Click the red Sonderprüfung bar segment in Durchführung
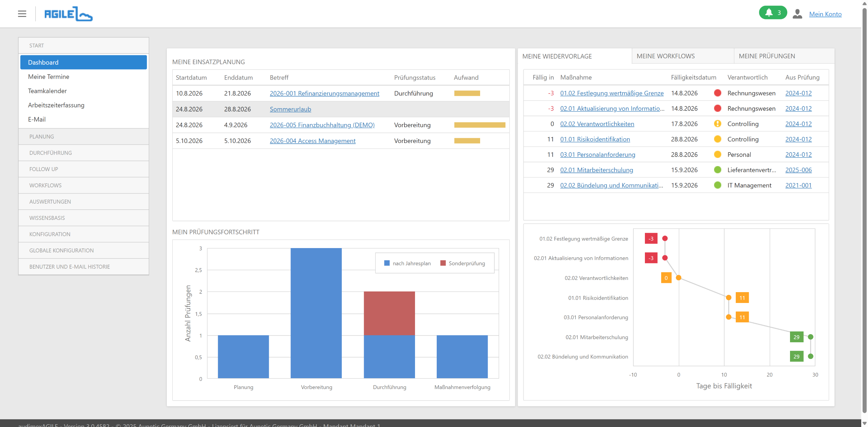868x427 pixels. (389, 313)
